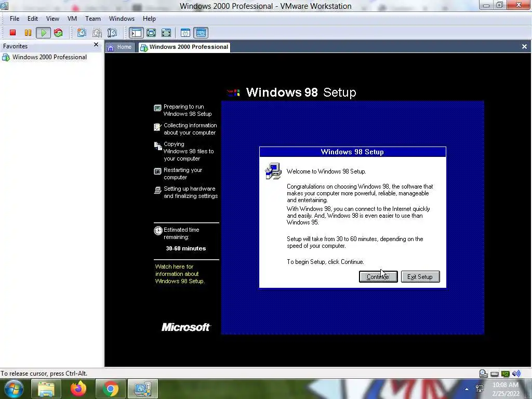Click the CD-ROM device status bar icon
Viewport: 532px width, 399px height.
pyautogui.click(x=484, y=374)
